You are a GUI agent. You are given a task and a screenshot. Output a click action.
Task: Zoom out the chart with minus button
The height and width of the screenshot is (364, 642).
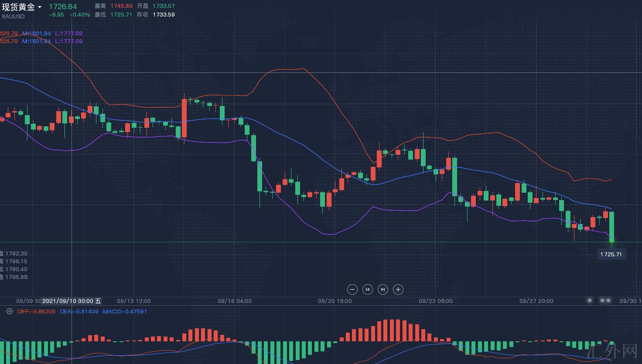click(352, 289)
